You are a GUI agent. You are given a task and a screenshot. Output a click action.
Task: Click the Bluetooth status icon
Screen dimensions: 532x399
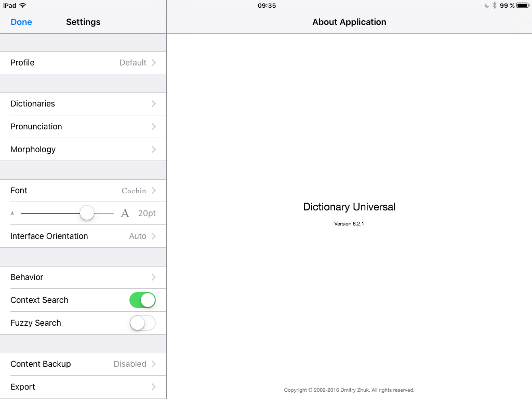coord(495,5)
